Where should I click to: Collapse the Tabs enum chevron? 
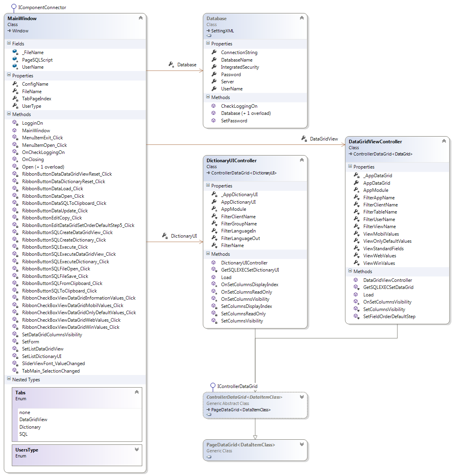tap(137, 392)
